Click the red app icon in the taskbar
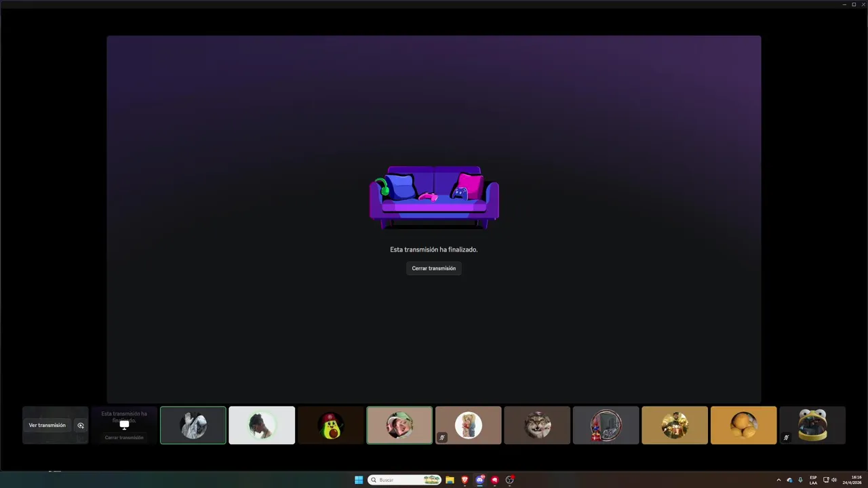 (x=495, y=480)
